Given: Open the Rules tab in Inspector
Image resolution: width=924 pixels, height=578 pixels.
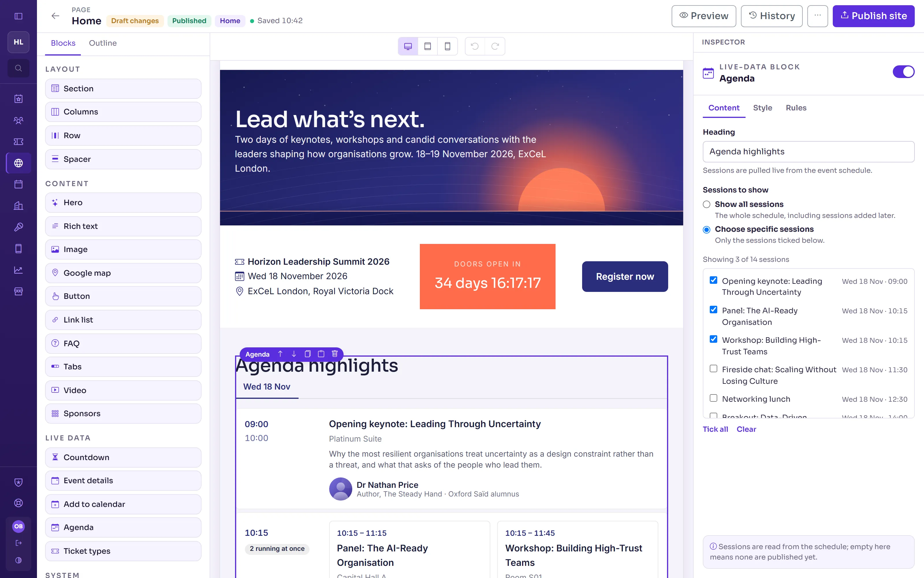Looking at the screenshot, I should [x=796, y=108].
